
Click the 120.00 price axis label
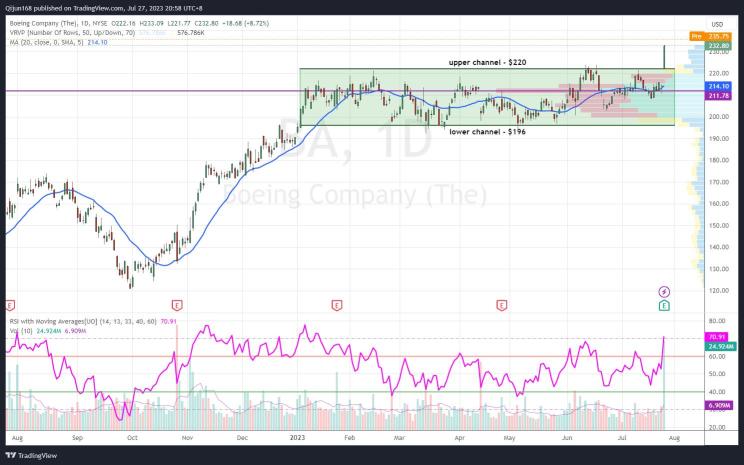(718, 290)
